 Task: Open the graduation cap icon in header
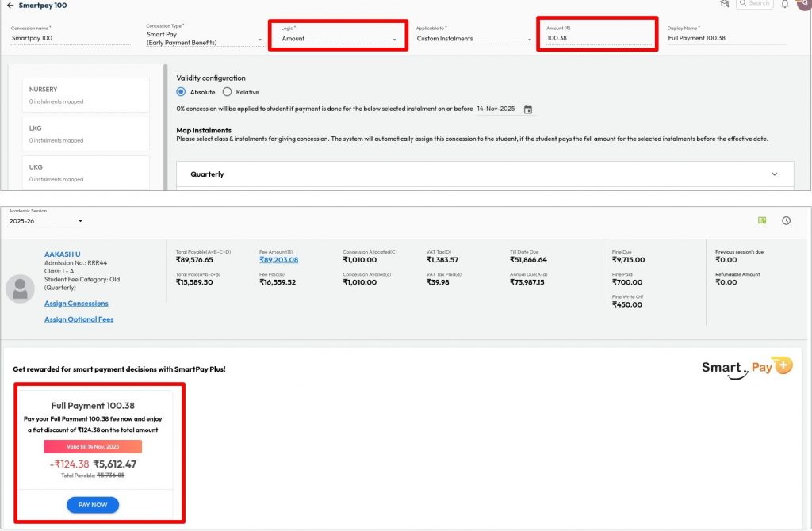click(x=724, y=4)
